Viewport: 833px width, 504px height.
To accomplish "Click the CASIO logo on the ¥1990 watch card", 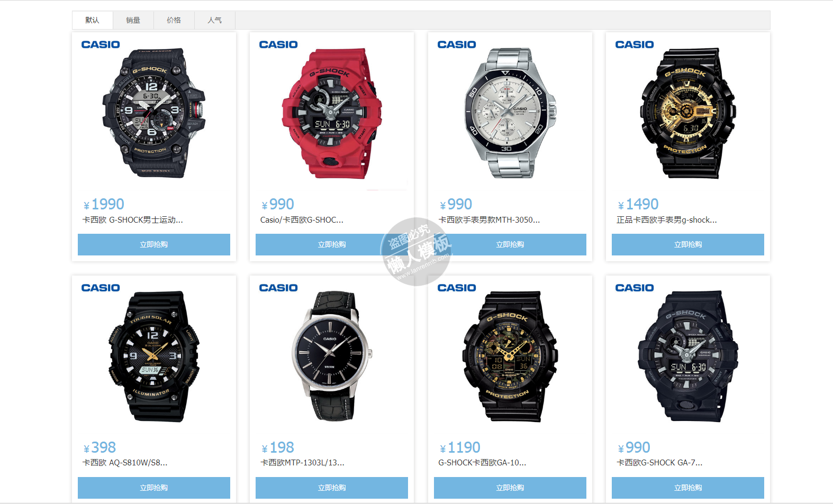I will click(101, 44).
